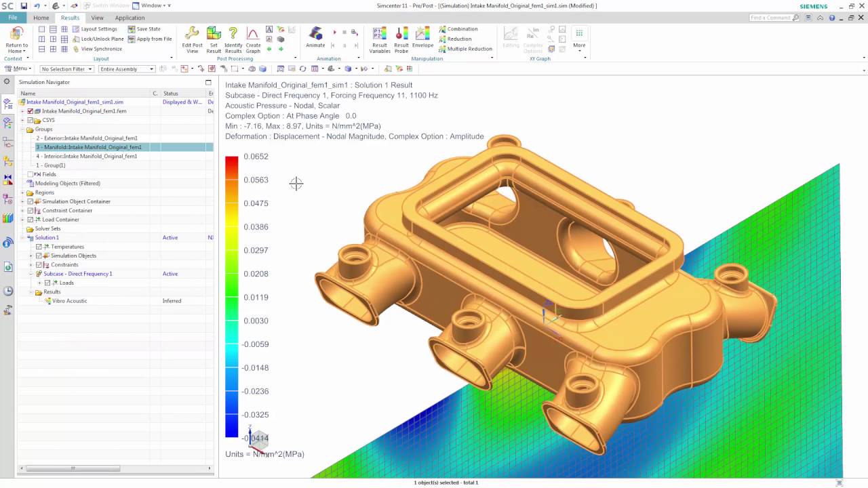
Task: Open the Entire Assembly dropdown
Action: (126, 69)
